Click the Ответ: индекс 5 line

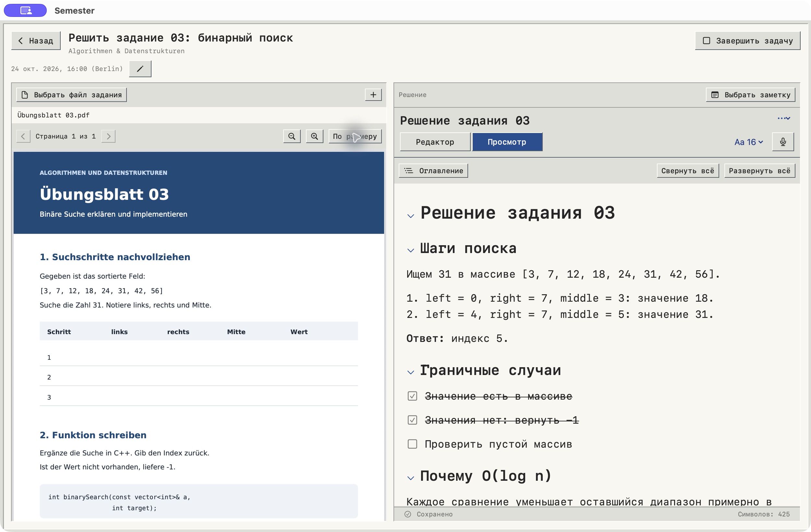click(x=457, y=338)
